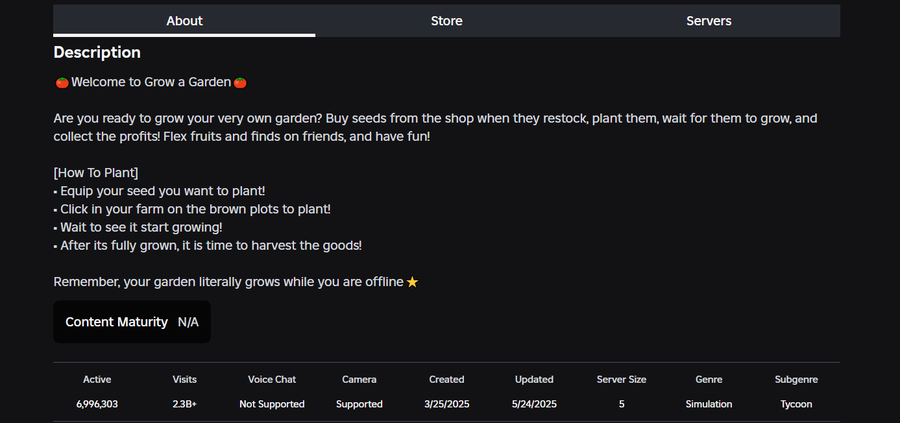
Task: Click the Description heading
Action: coord(97,52)
